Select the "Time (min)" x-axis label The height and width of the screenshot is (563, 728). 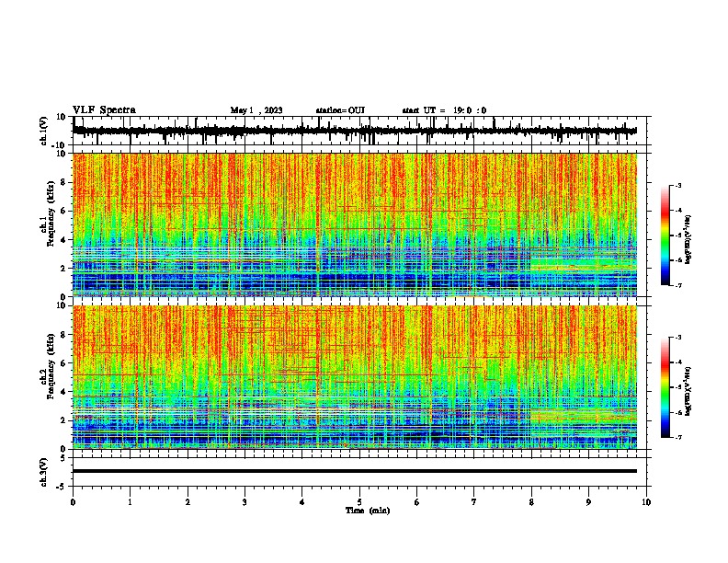[368, 511]
